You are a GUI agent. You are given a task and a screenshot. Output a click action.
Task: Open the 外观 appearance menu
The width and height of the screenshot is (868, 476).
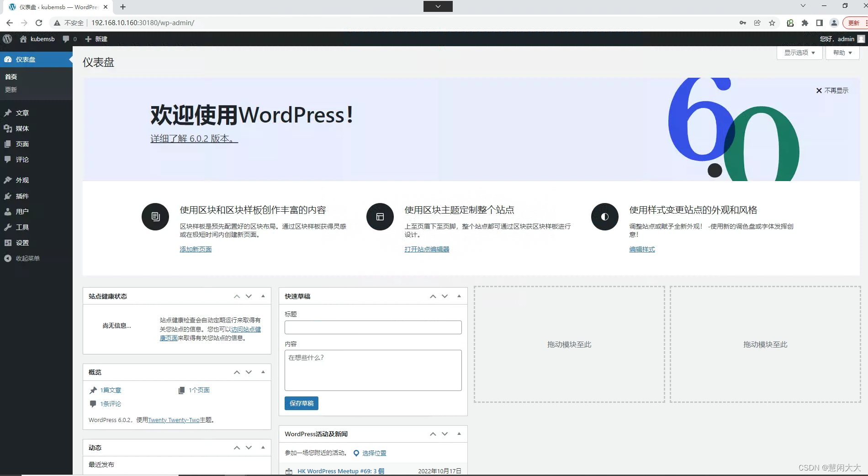[22, 180]
